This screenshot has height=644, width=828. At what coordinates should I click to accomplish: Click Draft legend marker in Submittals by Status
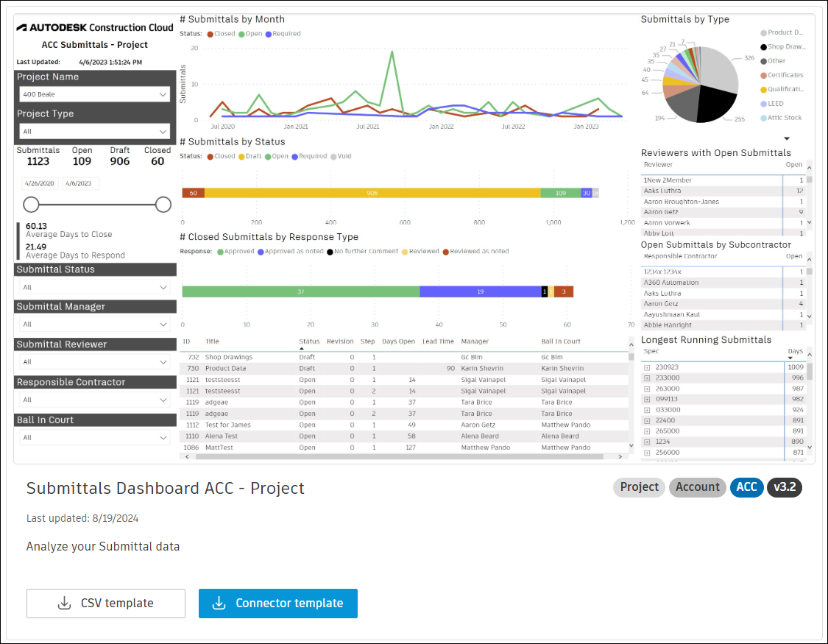[242, 156]
